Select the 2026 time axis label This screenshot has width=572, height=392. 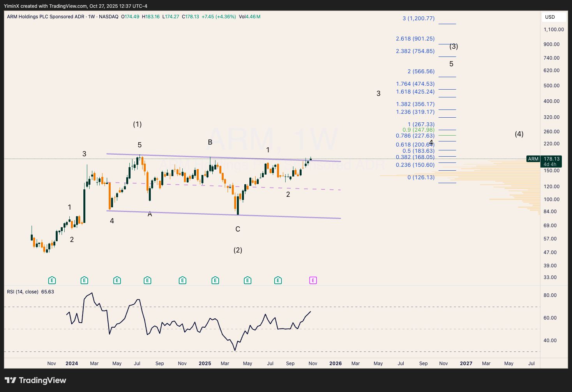click(x=335, y=363)
